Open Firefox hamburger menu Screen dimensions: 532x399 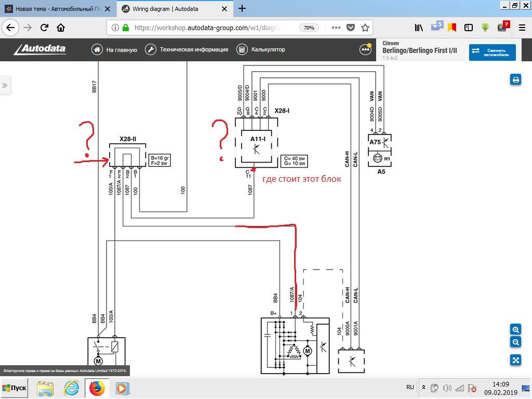[522, 28]
